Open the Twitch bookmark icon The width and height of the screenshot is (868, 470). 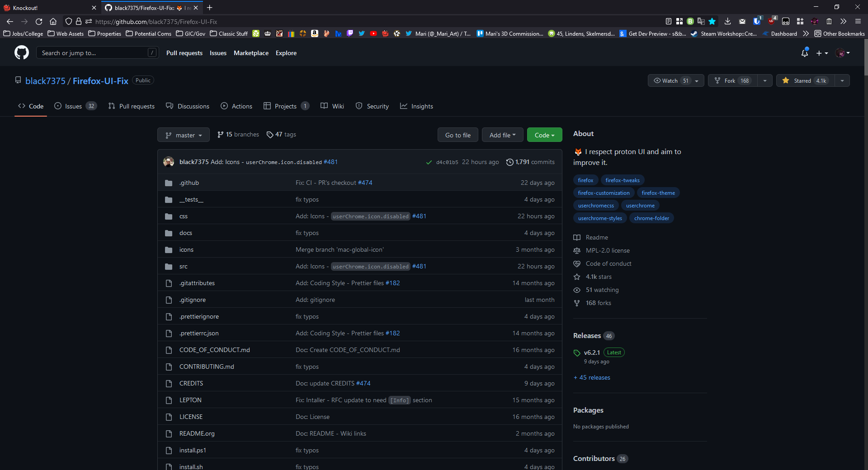tap(350, 33)
